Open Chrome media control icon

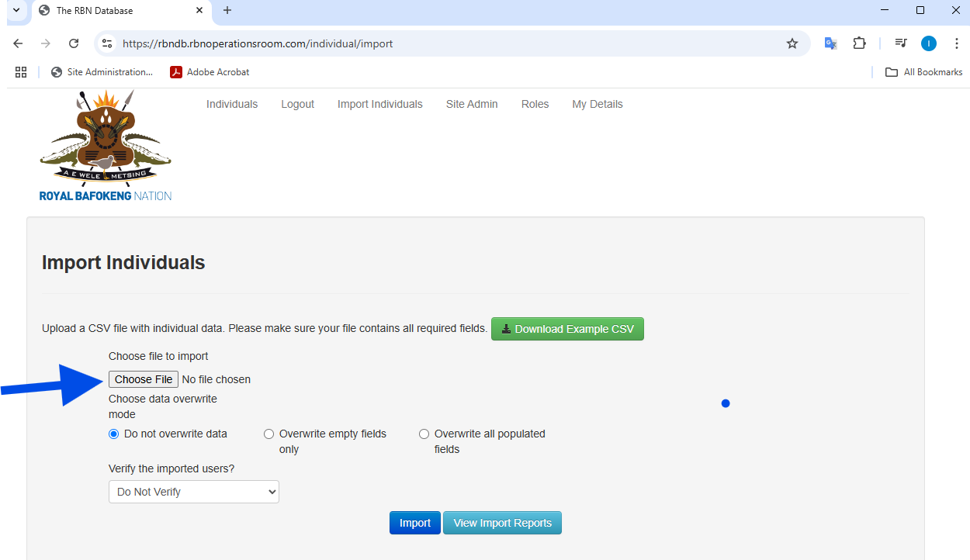click(x=900, y=43)
